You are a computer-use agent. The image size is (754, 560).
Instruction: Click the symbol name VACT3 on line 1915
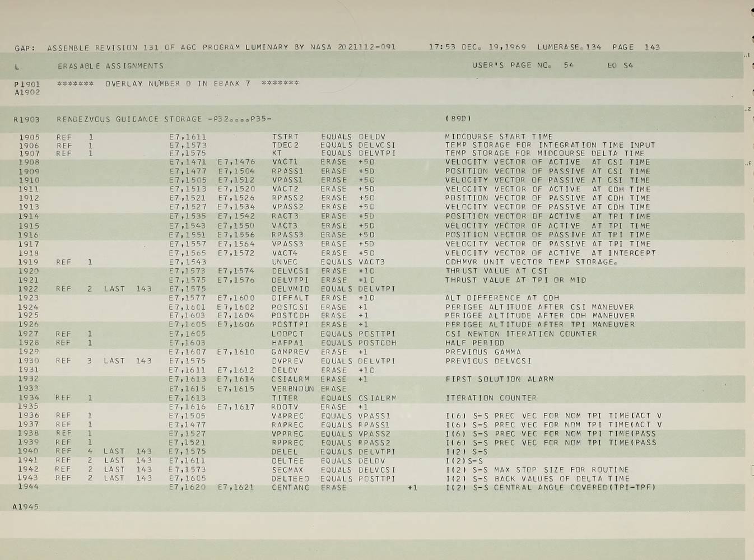(285, 226)
